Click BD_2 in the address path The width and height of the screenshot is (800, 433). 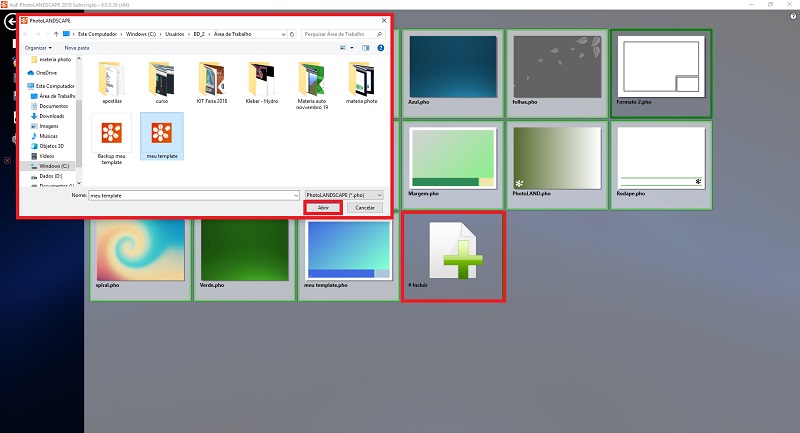[199, 34]
